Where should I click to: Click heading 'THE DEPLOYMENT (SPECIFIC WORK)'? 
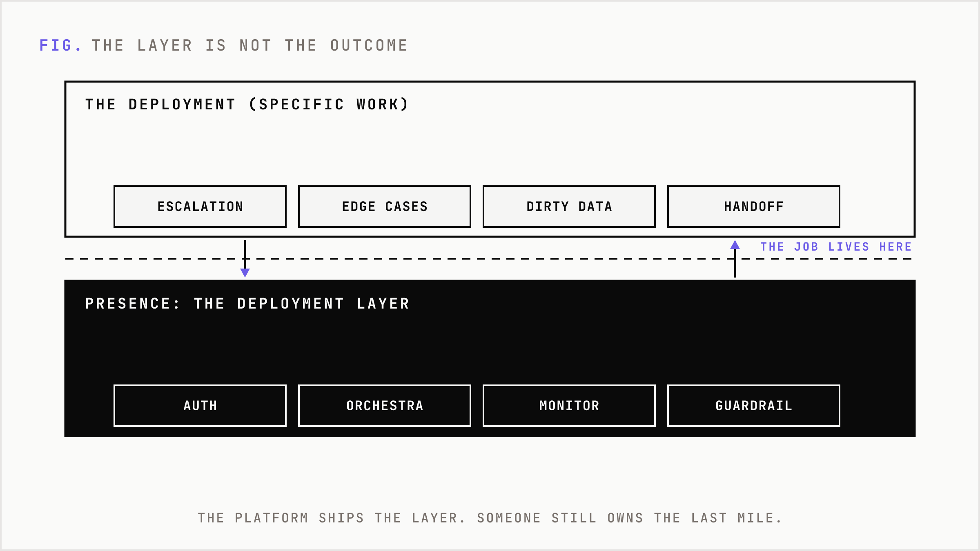[x=247, y=104]
